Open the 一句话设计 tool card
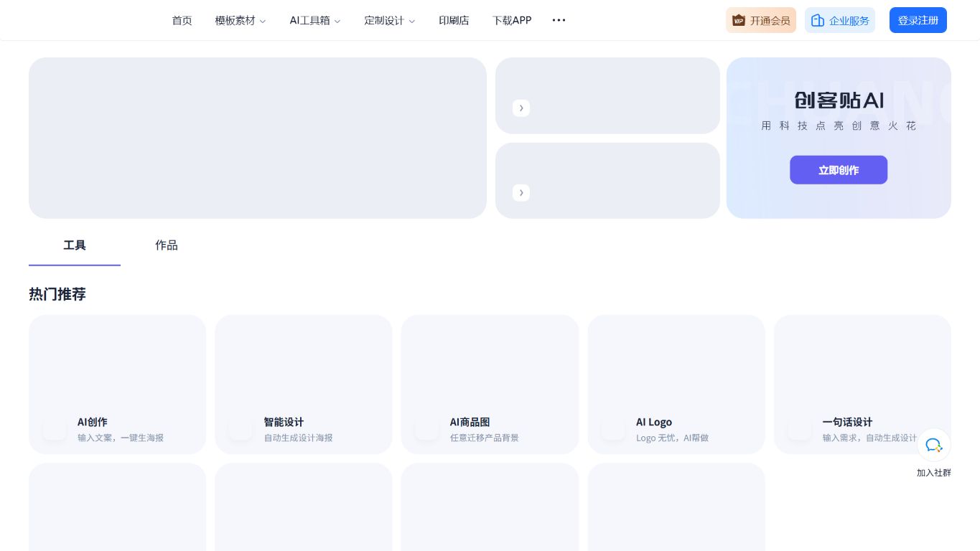 pos(862,385)
